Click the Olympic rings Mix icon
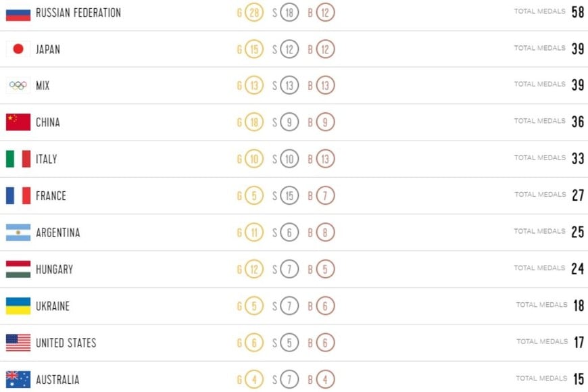The width and height of the screenshot is (588, 392). click(18, 86)
